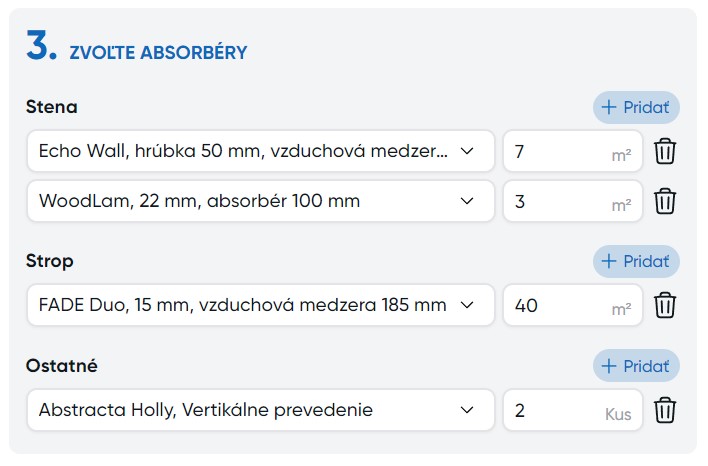Delete the Echo Wall absorber row

[665, 152]
